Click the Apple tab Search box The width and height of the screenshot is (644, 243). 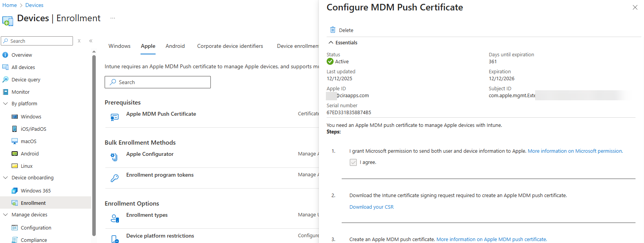(158, 82)
